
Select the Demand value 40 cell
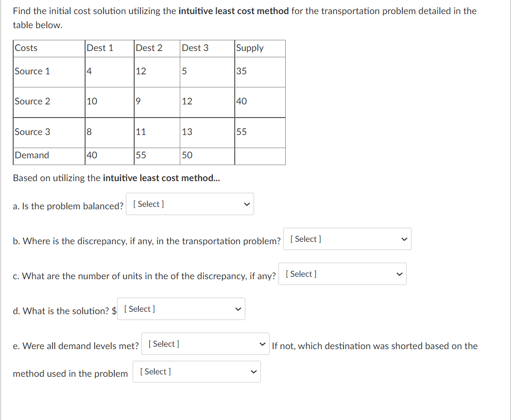pyautogui.click(x=91, y=155)
